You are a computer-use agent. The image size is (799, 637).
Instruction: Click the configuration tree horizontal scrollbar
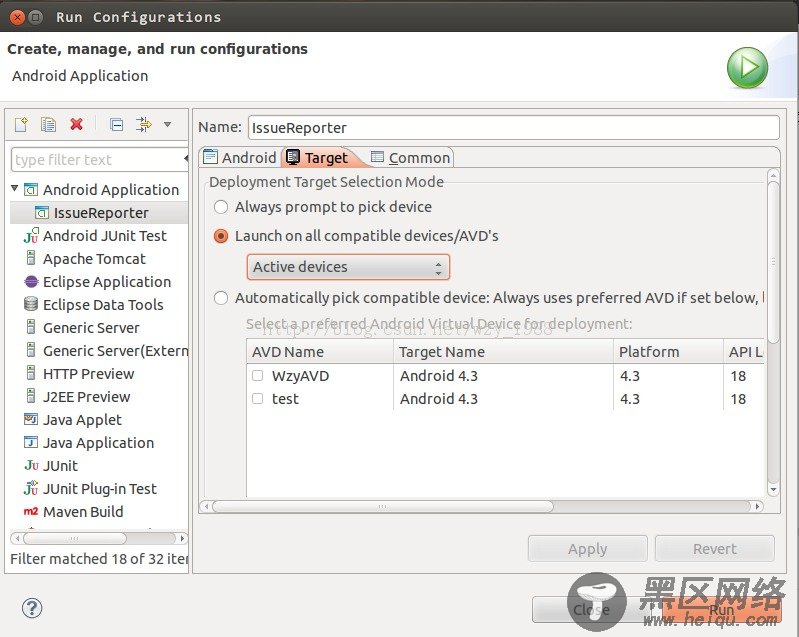pos(74,538)
